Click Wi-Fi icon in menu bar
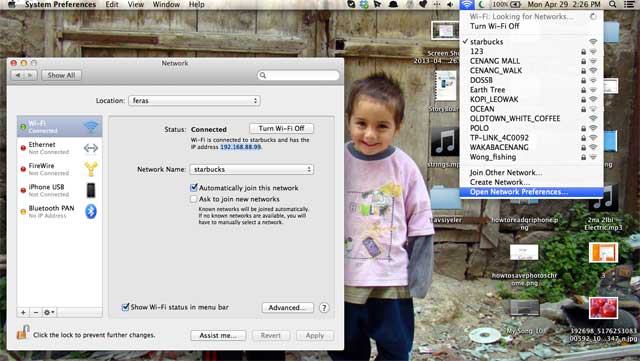The width and height of the screenshot is (640, 361). [x=467, y=4]
